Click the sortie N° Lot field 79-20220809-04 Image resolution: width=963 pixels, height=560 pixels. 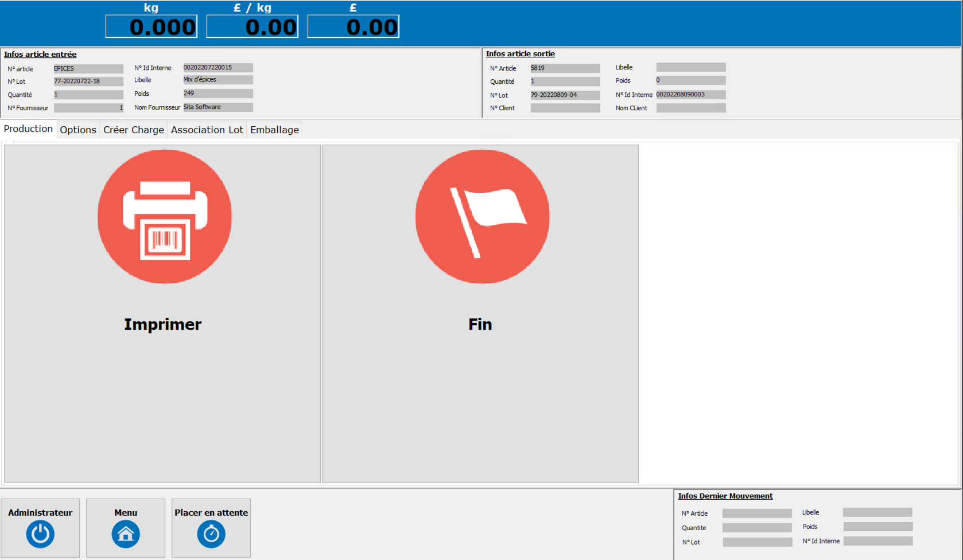pos(565,95)
